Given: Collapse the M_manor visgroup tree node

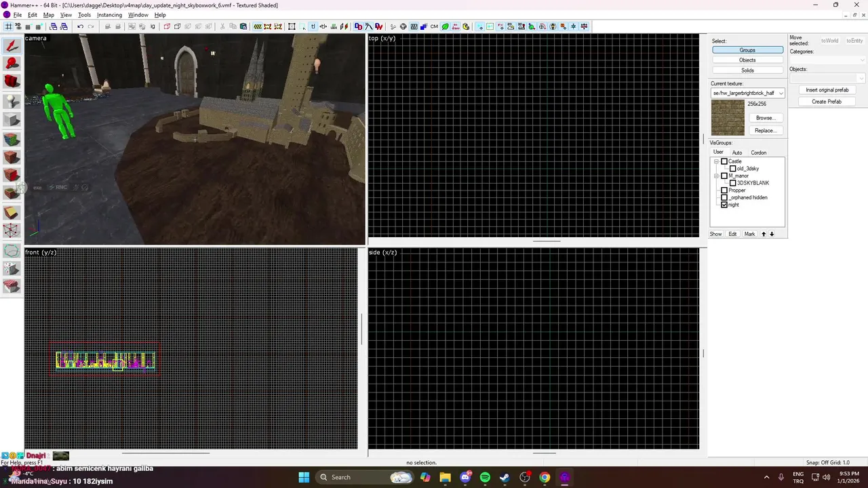Looking at the screenshot, I should [x=716, y=176].
